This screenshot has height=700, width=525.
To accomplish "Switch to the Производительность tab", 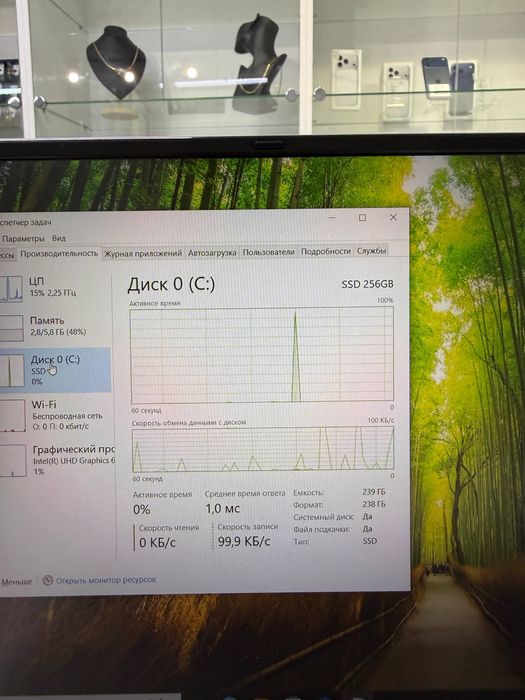I will [x=59, y=253].
